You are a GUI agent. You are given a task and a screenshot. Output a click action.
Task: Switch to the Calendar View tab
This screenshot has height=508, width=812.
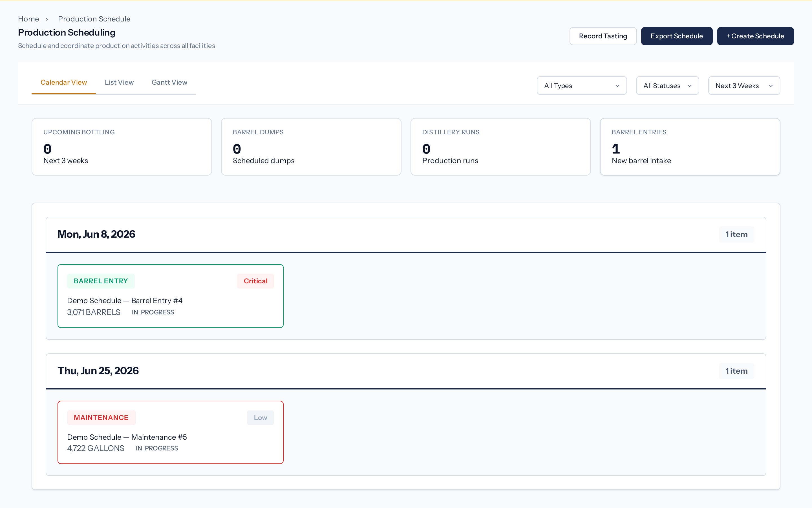tap(64, 82)
